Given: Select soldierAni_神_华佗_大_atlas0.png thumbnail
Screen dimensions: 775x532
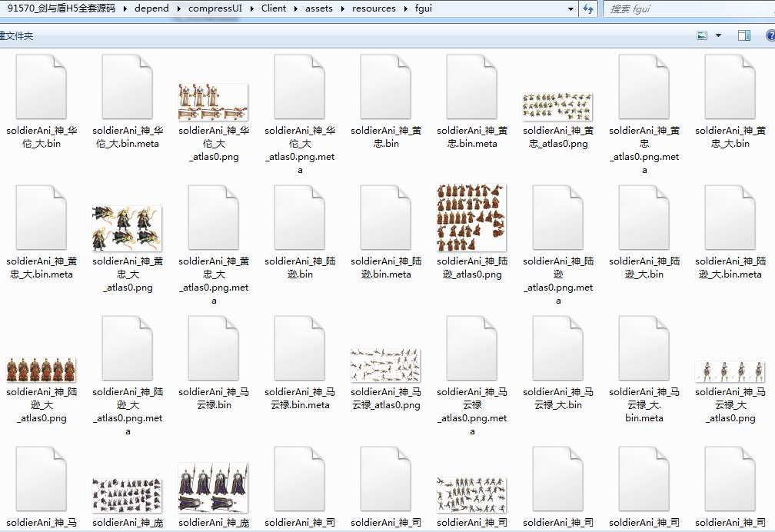Looking at the screenshot, I should click(213, 101).
